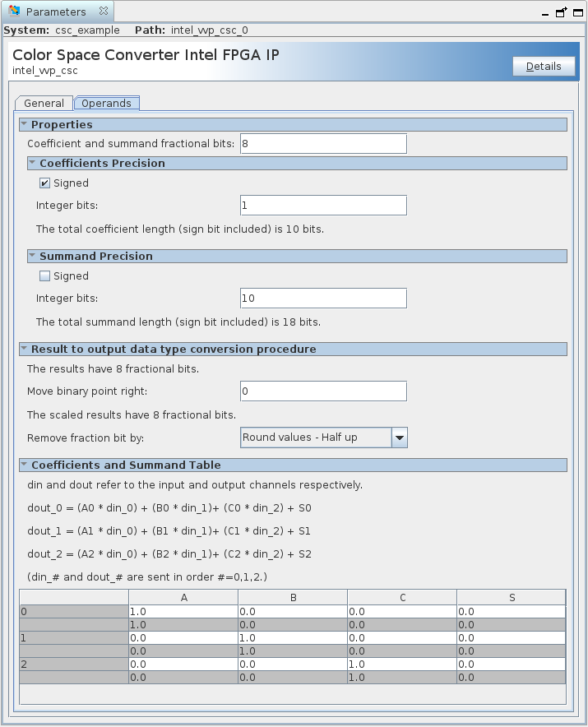Collapse the Coefficients Precision section

tap(32, 163)
